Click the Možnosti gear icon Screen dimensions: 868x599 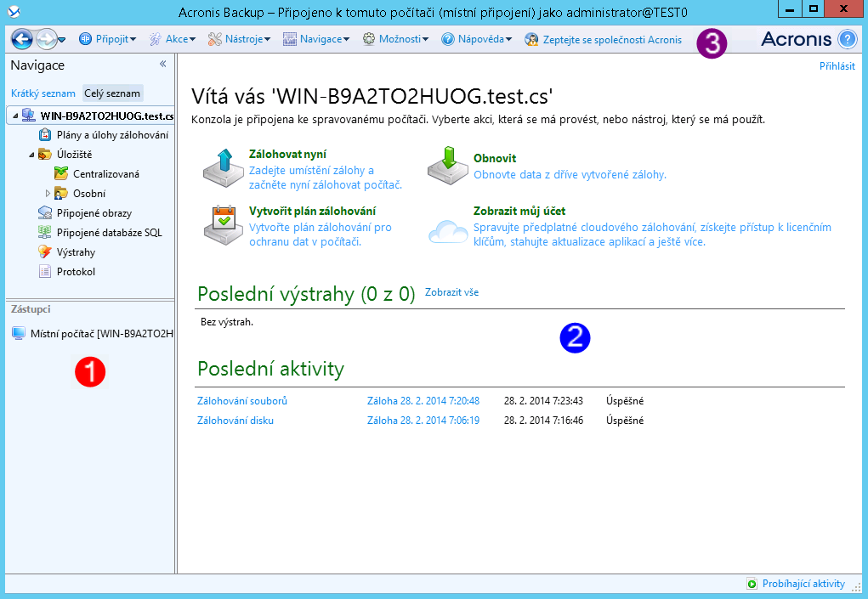[369, 39]
